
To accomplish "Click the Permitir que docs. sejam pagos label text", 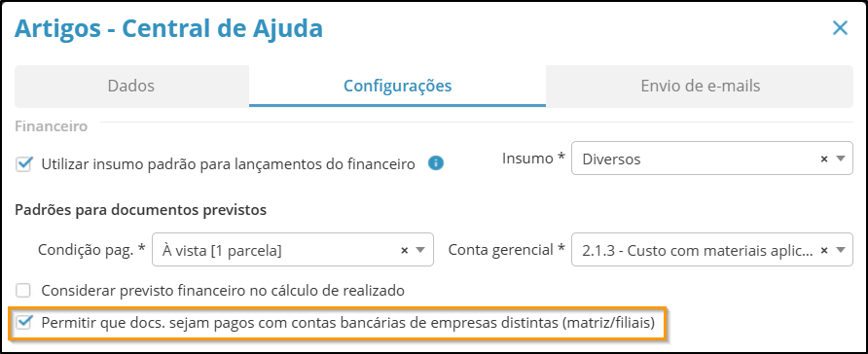I will pos(348,323).
